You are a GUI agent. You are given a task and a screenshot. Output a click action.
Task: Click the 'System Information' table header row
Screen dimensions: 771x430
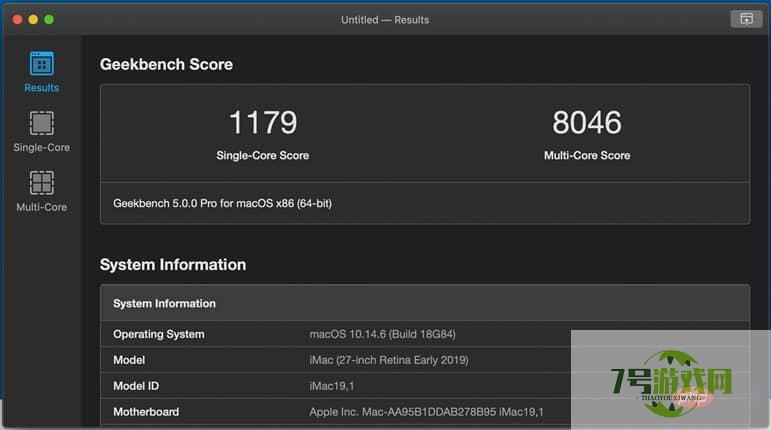(425, 303)
